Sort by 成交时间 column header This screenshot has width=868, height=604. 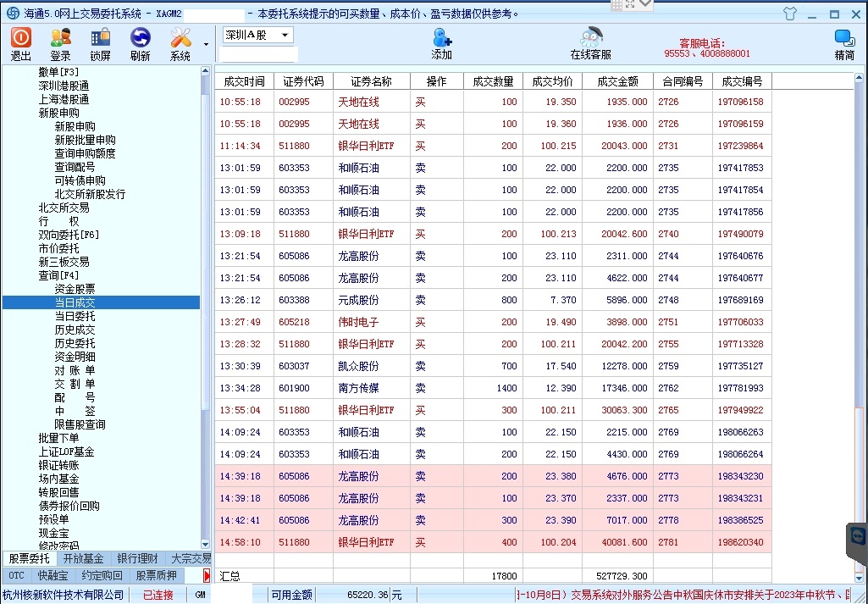(244, 81)
